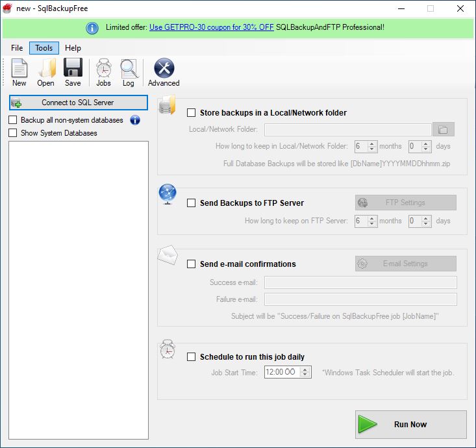This screenshot has width=476, height=448.
Task: Click the Failure e-mail field
Action: pos(360,299)
